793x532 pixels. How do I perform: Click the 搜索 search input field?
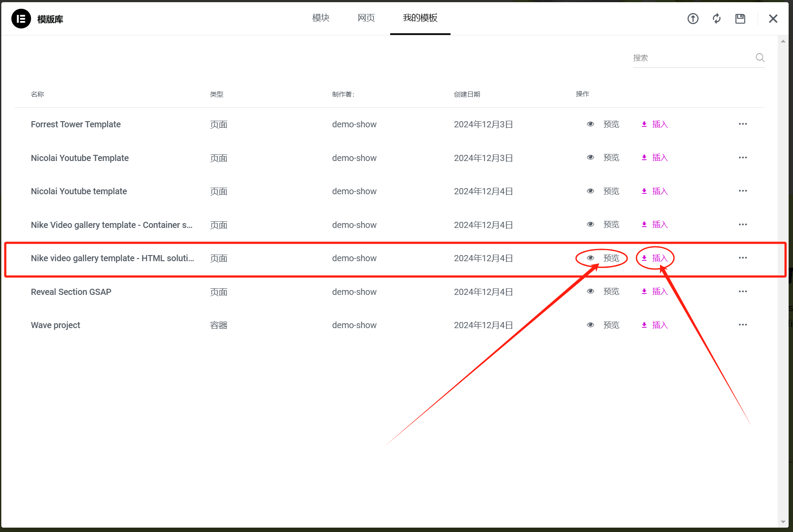click(687, 57)
